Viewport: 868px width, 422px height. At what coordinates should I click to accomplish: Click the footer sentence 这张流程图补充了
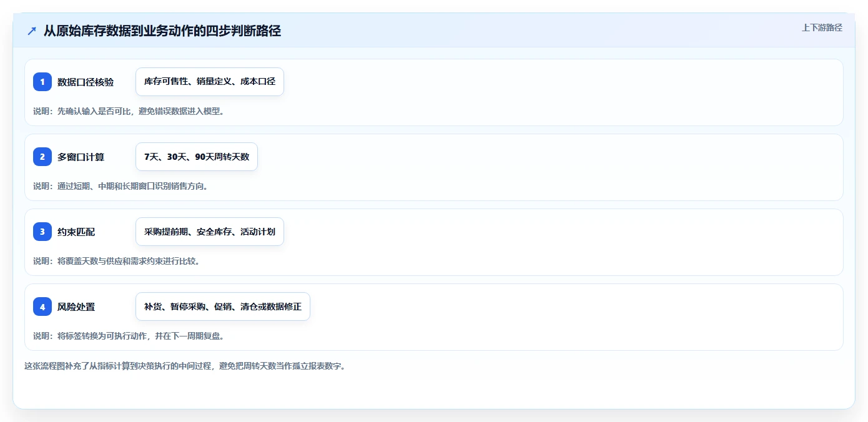185,366
